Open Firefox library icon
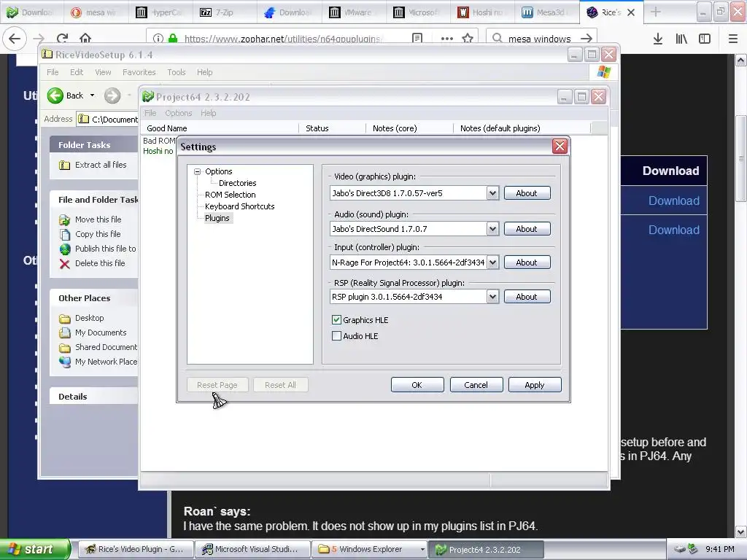 click(681, 39)
